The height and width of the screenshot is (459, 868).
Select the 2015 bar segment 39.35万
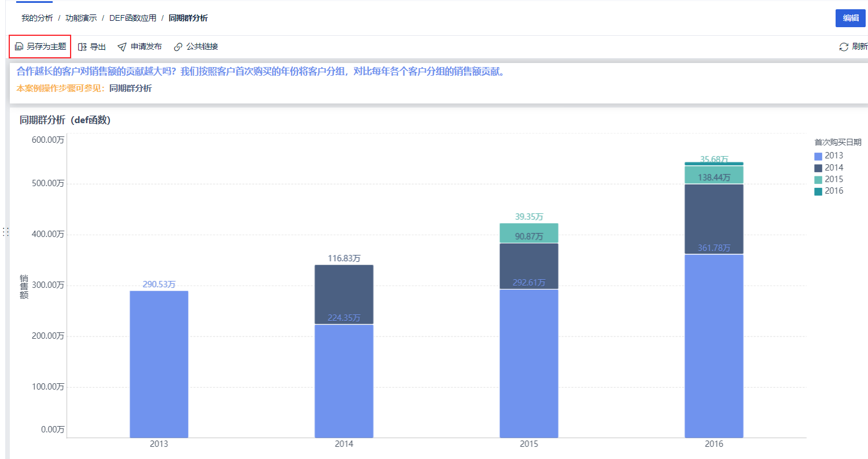(x=529, y=233)
